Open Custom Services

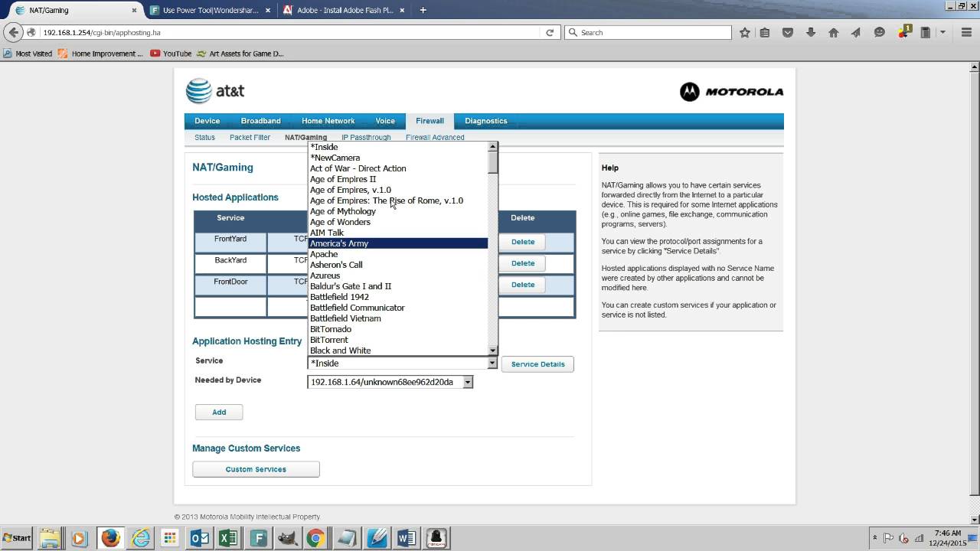[256, 469]
